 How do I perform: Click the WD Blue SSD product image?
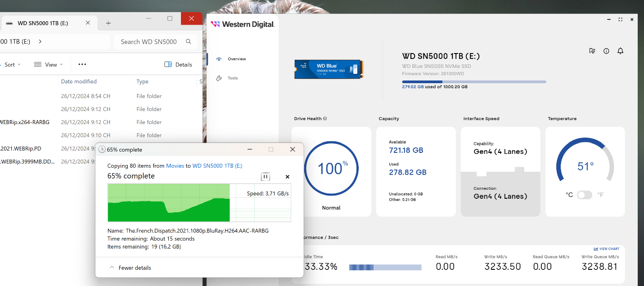pyautogui.click(x=329, y=69)
